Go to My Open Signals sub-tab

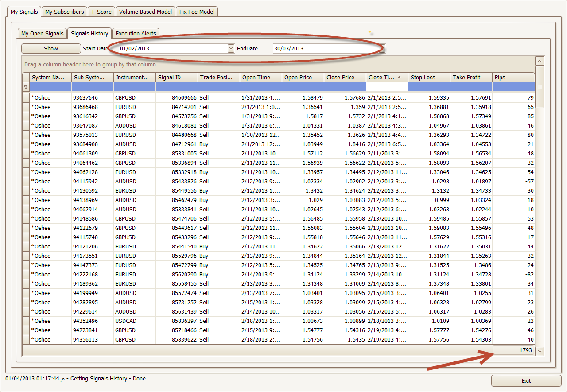pos(43,34)
